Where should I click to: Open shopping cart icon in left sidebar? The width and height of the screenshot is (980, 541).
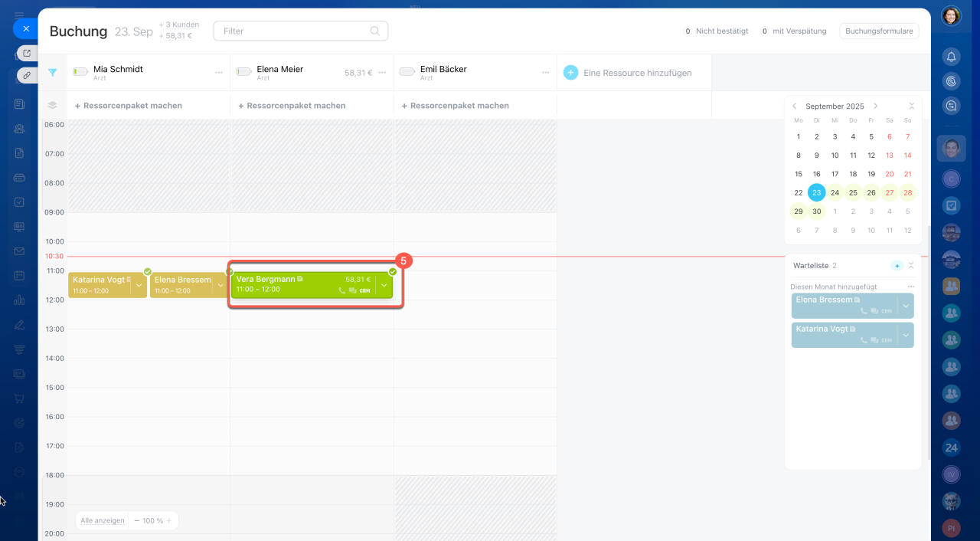pyautogui.click(x=19, y=398)
